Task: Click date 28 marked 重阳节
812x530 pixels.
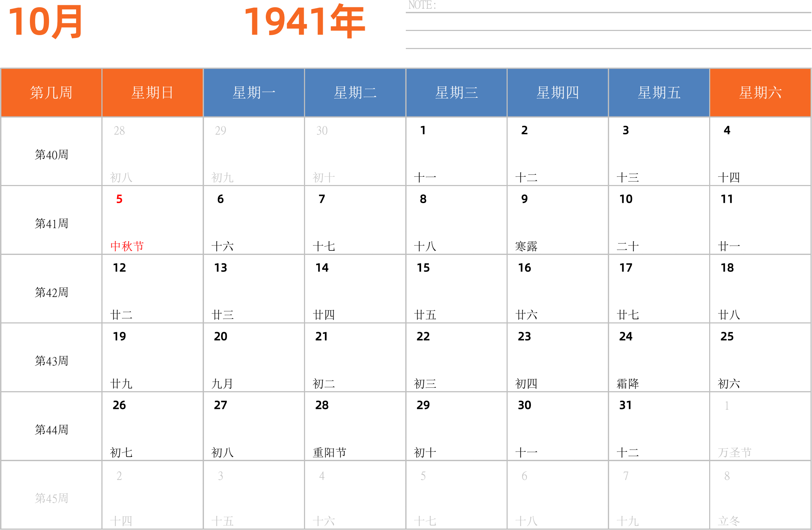Action: point(355,426)
